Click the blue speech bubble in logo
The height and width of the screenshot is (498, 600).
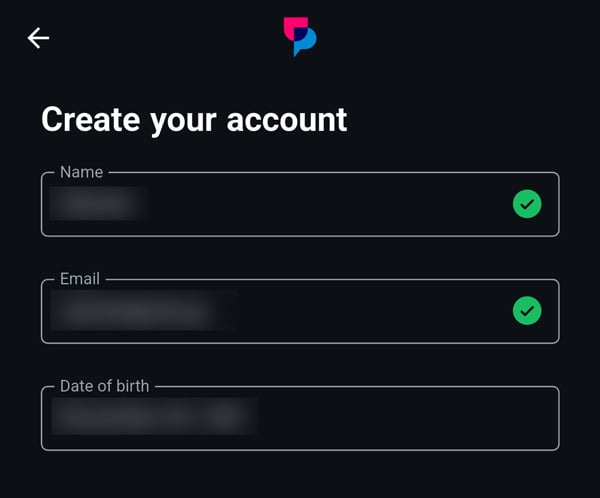[x=304, y=42]
